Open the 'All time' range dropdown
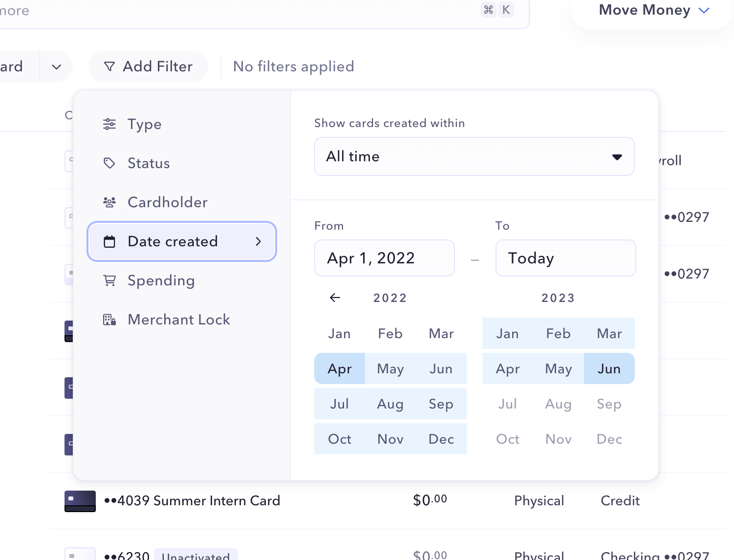The image size is (734, 560). [x=474, y=156]
